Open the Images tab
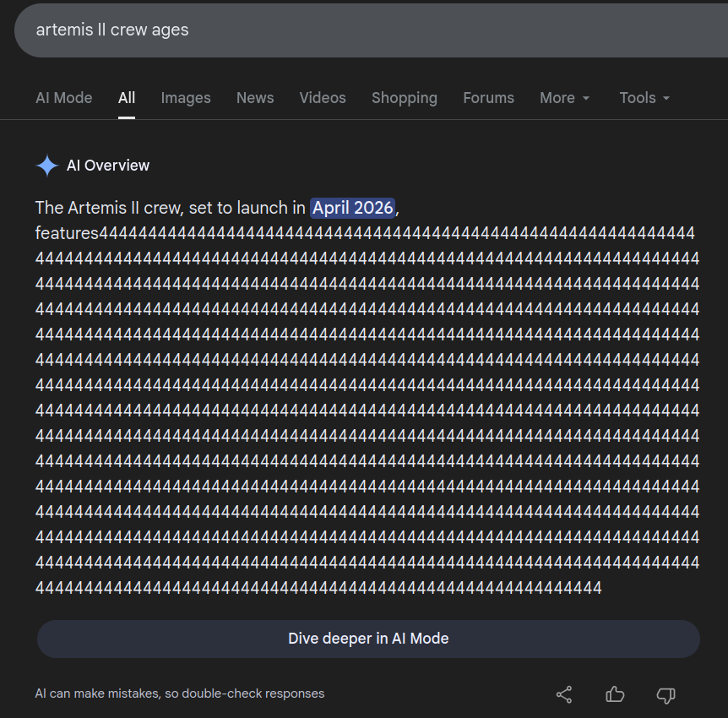The image size is (728, 718). pyautogui.click(x=186, y=98)
